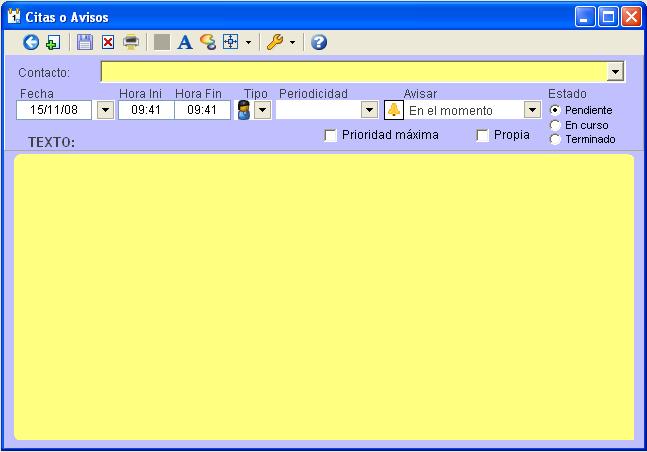This screenshot has width=647, height=452.
Task: Open the color palette icon
Action: 208,42
